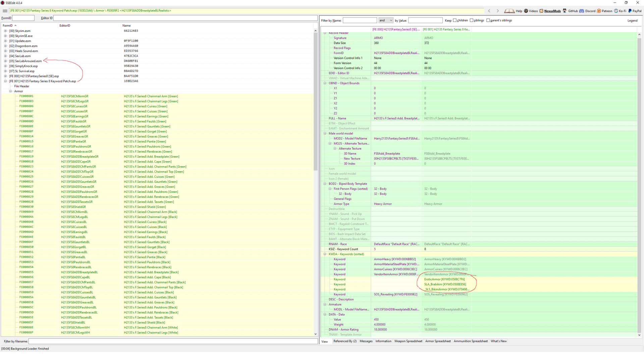Select the FULL - Name row
The image size is (644, 362).
click(x=479, y=118)
